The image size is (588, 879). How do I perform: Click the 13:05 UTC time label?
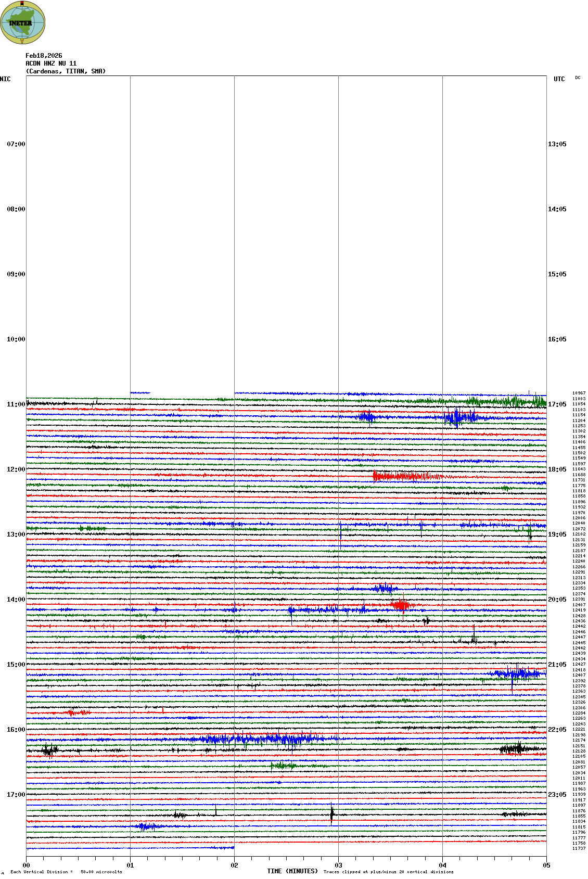click(557, 144)
